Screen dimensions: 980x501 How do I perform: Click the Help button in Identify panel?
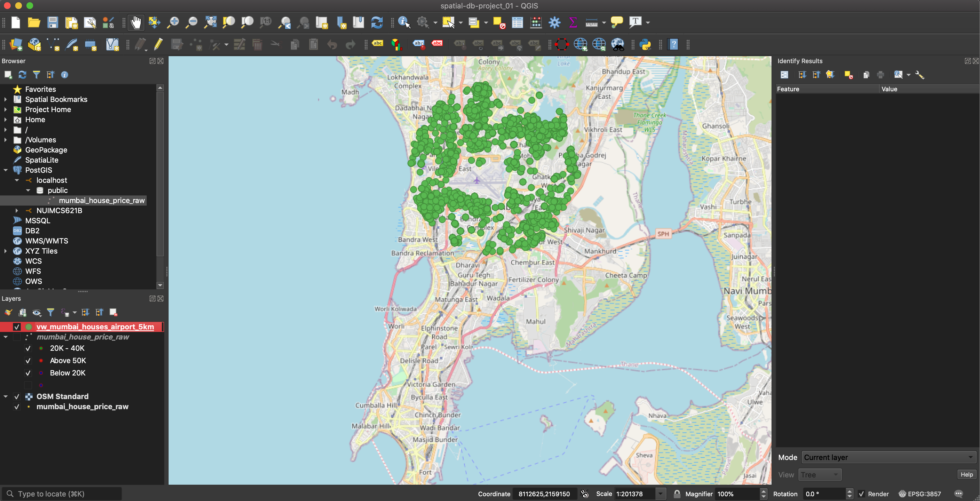[966, 474]
